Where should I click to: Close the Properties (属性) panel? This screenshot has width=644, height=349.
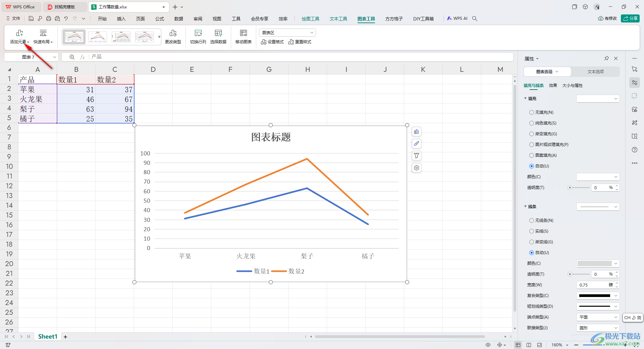616,58
